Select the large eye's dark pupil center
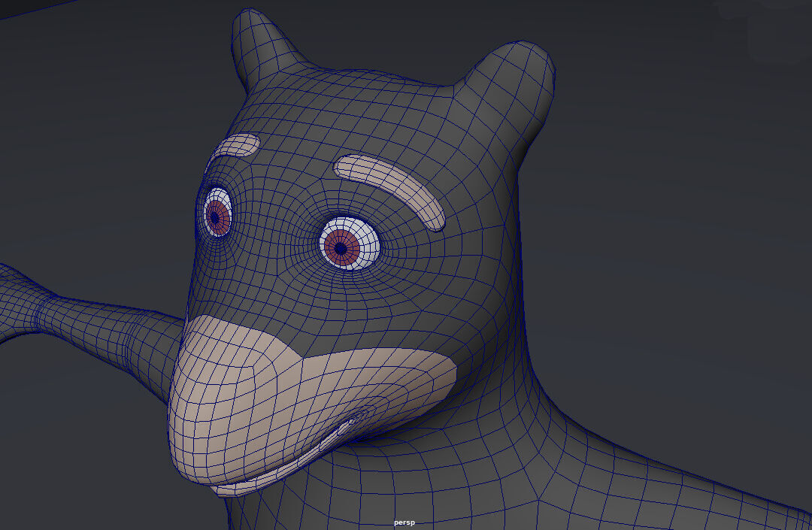Viewport: 812px width, 530px height. pyautogui.click(x=341, y=249)
